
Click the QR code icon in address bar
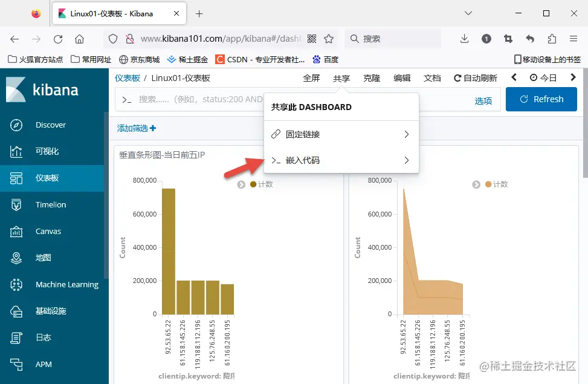pyautogui.click(x=312, y=39)
